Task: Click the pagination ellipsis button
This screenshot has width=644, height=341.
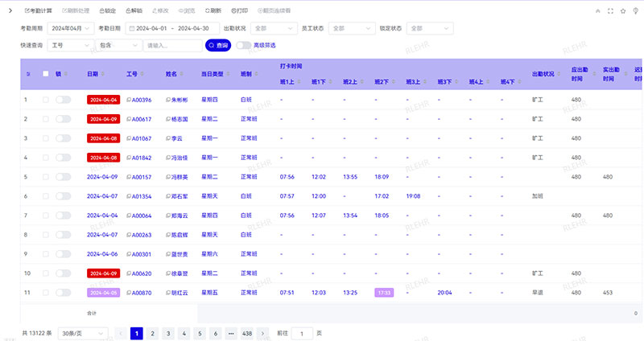Action: click(231, 334)
